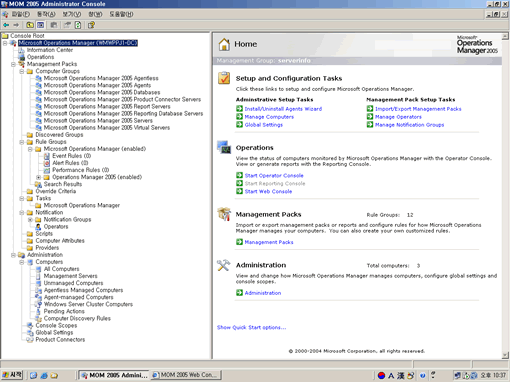Click the Pending Actions tree icon
Image resolution: width=510 pixels, height=382 pixels.
point(38,311)
